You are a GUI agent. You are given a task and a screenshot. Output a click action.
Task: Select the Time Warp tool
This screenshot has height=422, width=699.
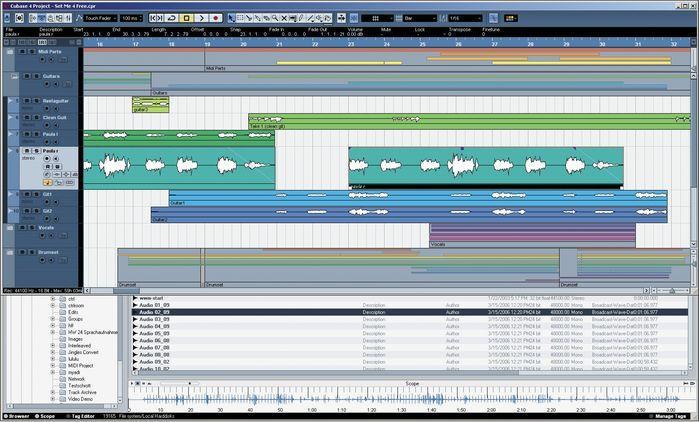pyautogui.click(x=292, y=18)
